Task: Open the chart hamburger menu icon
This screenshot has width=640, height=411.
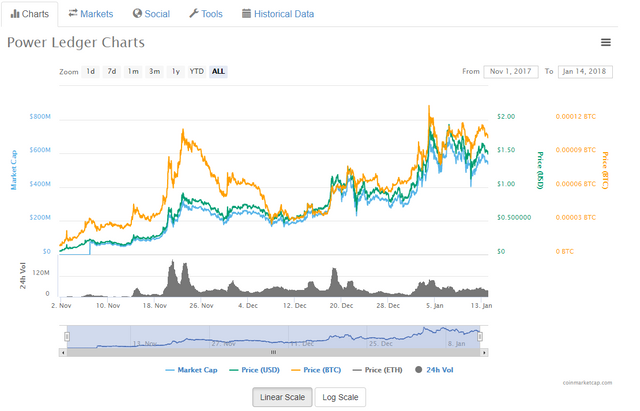Action: click(x=606, y=42)
